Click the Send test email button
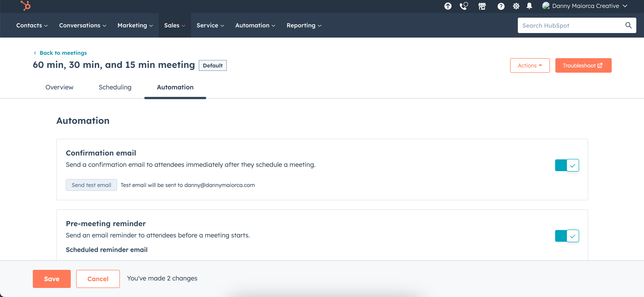The width and height of the screenshot is (644, 297). point(91,185)
